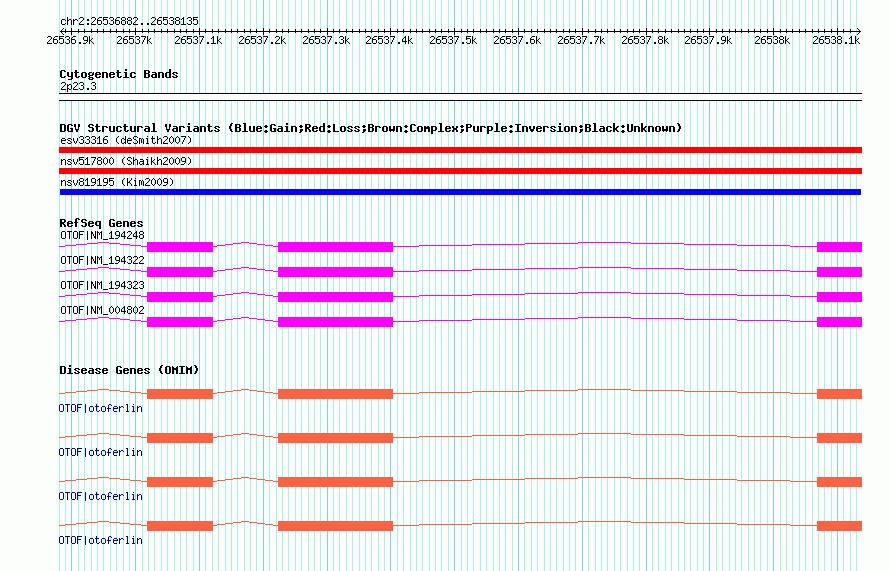
Task: Open transcript label OTOF|NM_194323
Action: (x=102, y=286)
